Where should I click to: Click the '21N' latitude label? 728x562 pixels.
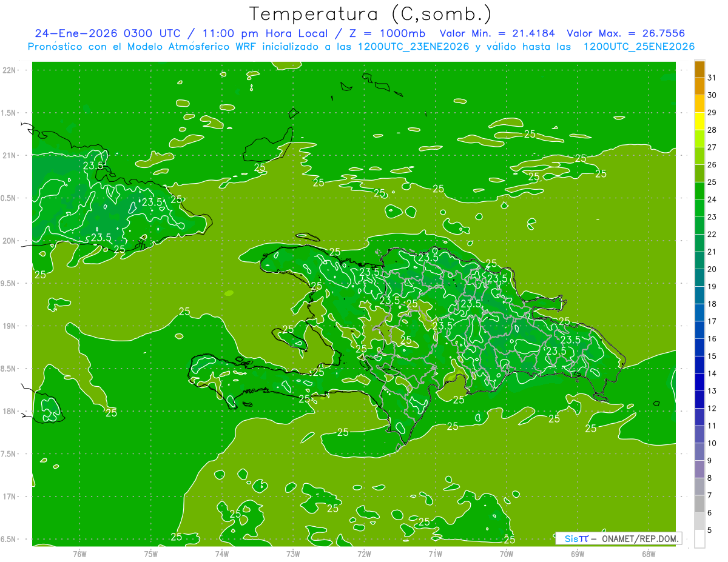(x=10, y=155)
